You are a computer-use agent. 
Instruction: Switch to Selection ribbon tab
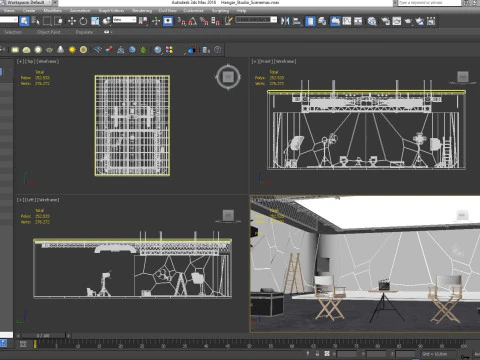[x=13, y=32]
